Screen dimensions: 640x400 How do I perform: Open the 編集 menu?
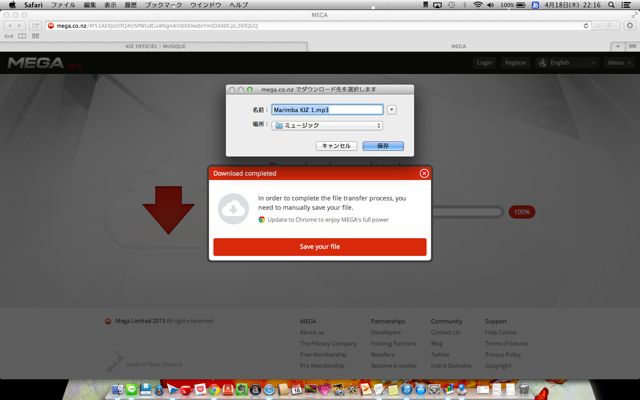click(x=90, y=5)
